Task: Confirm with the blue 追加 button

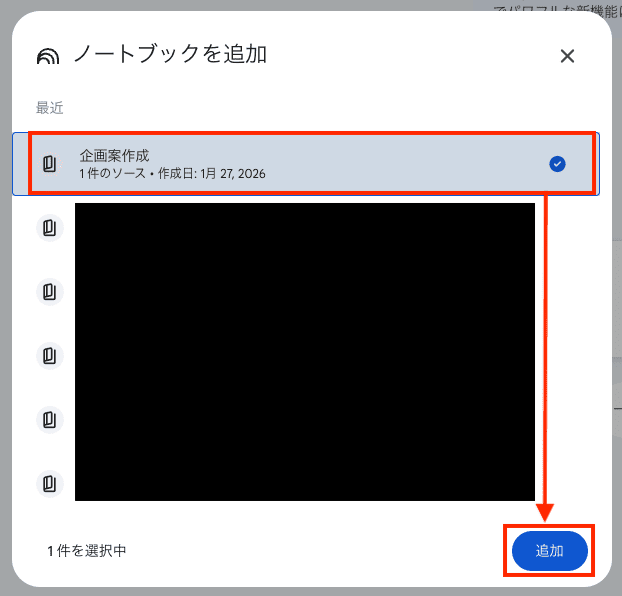Action: [549, 551]
